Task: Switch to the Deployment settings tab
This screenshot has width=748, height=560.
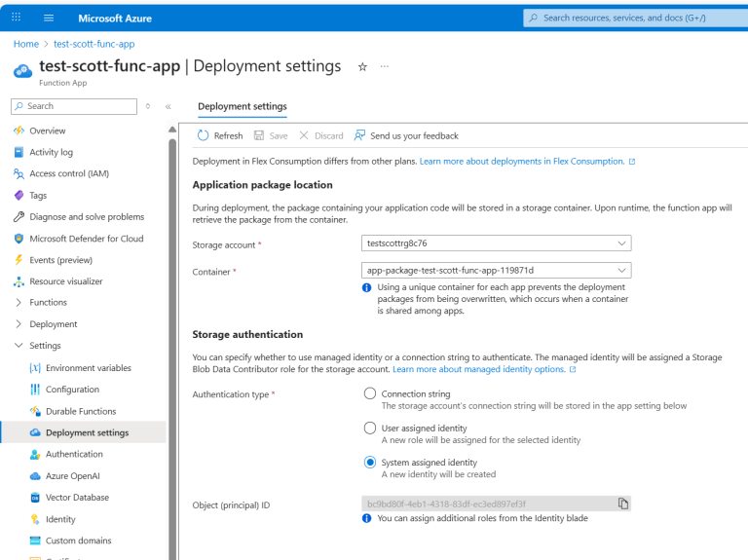Action: (243, 106)
